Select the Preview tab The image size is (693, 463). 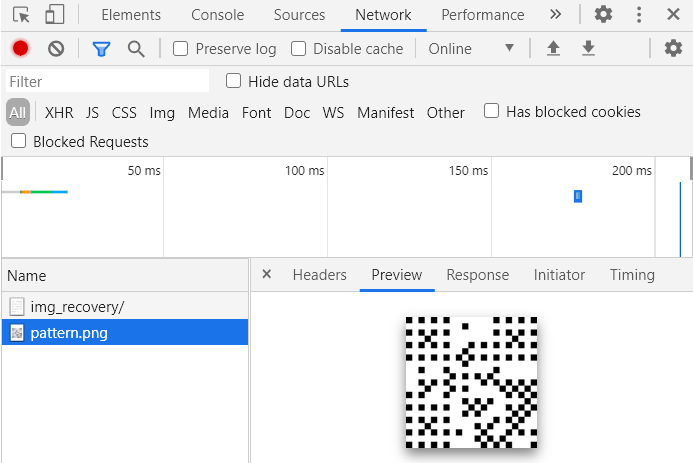397,275
